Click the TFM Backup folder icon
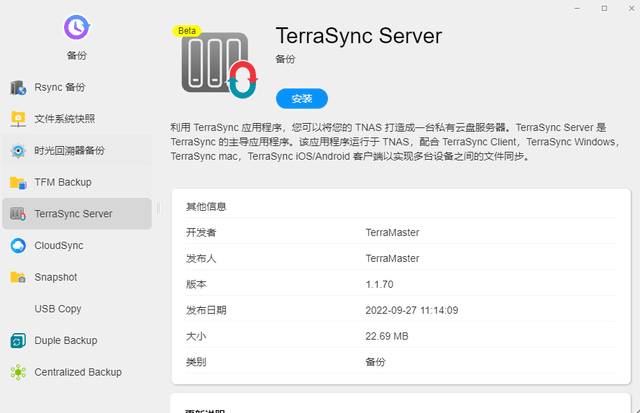640x413 pixels. pyautogui.click(x=18, y=182)
